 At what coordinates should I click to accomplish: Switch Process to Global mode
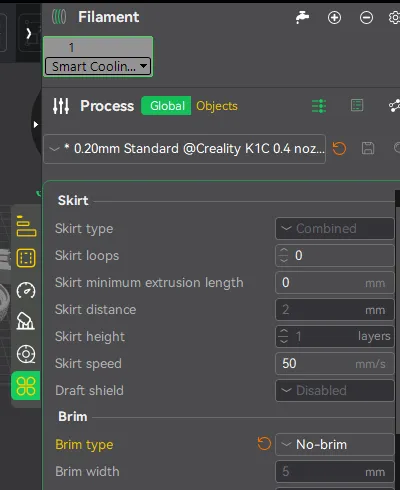[166, 106]
